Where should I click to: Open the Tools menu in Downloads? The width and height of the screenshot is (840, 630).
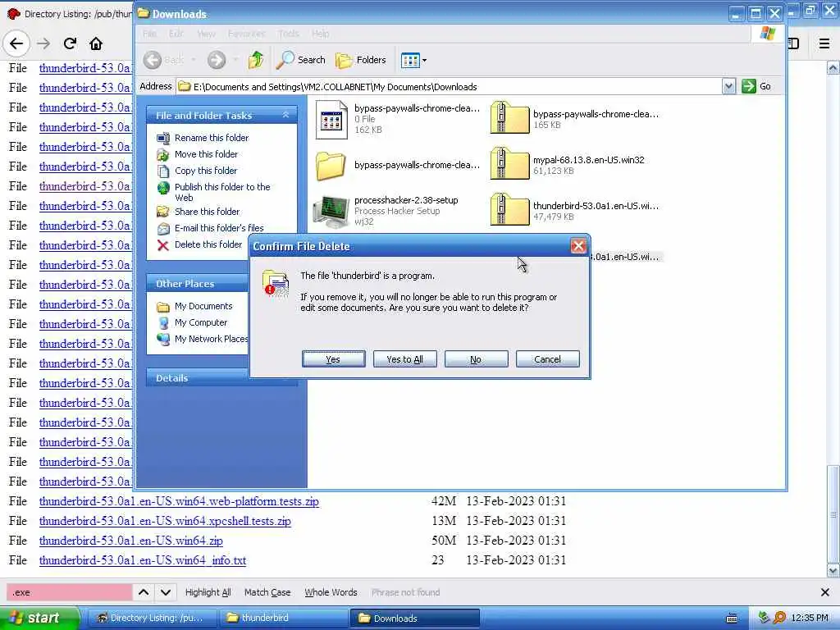pyautogui.click(x=288, y=34)
